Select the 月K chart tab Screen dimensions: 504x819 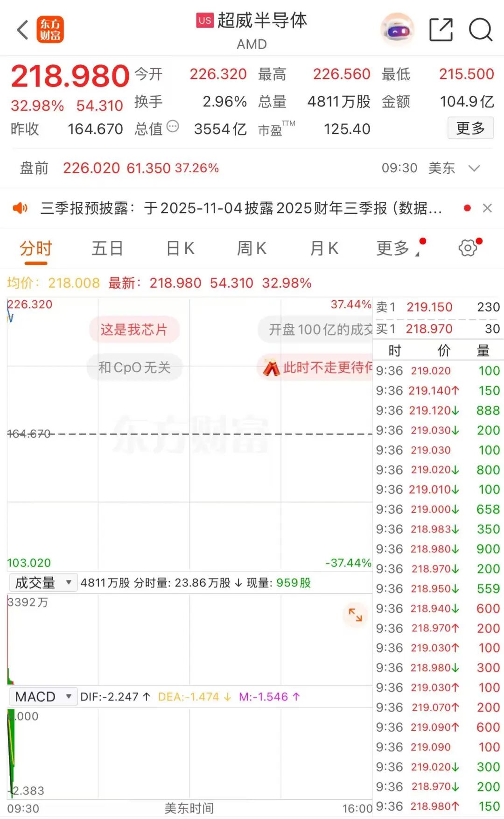(x=324, y=248)
